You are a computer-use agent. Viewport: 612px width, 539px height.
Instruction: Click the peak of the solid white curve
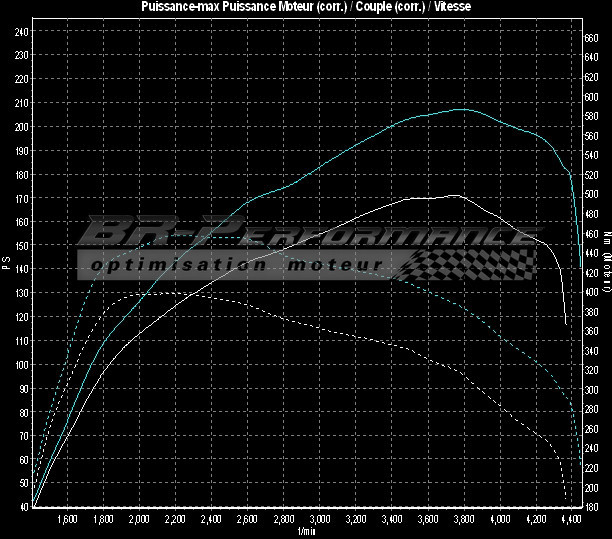pos(453,195)
